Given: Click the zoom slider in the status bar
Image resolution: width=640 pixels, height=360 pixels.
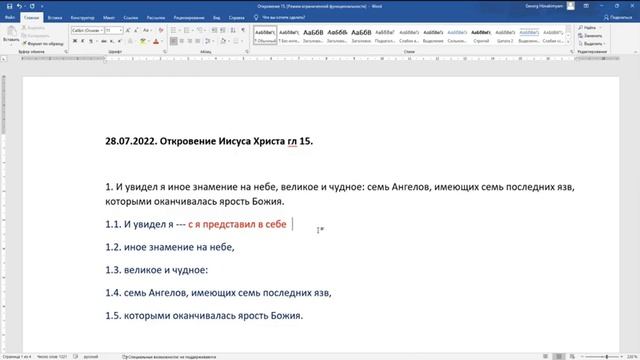Looking at the screenshot, I should tap(603, 357).
